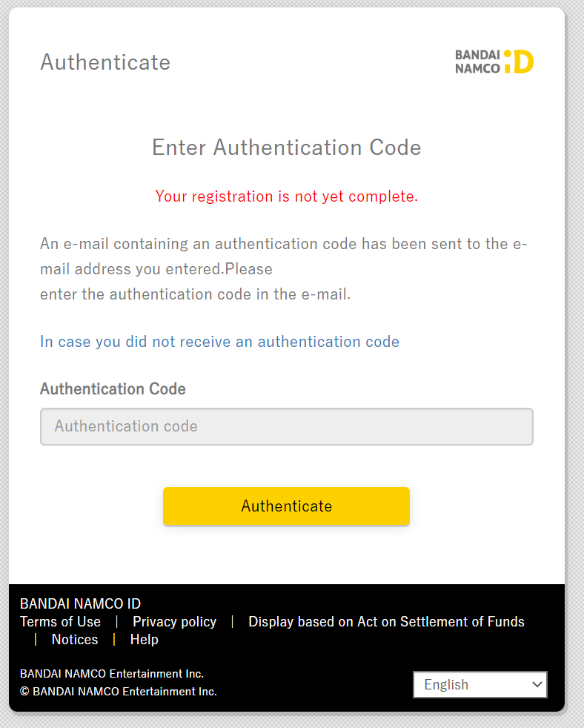The image size is (584, 728).
Task: Click the Authentication code input field
Action: (x=286, y=426)
